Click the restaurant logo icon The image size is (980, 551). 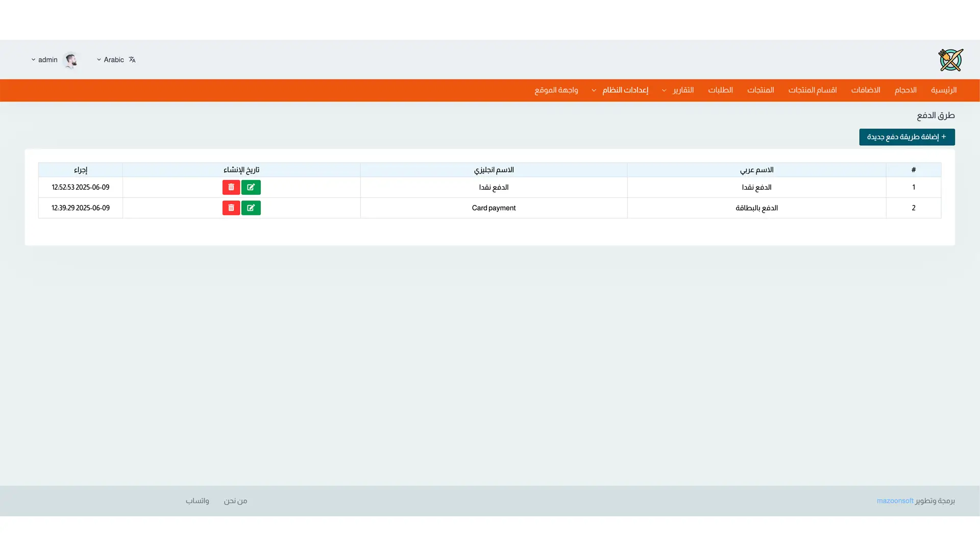[x=950, y=60]
